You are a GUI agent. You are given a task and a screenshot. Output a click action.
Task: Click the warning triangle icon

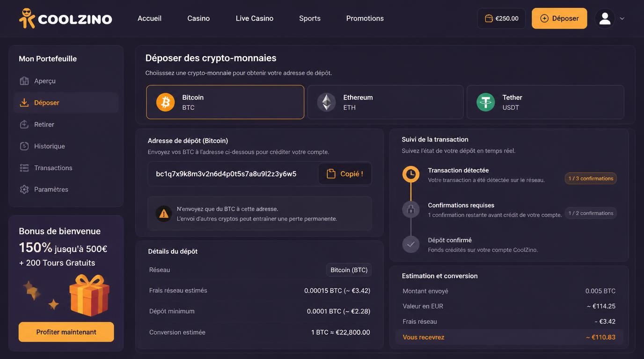point(164,214)
